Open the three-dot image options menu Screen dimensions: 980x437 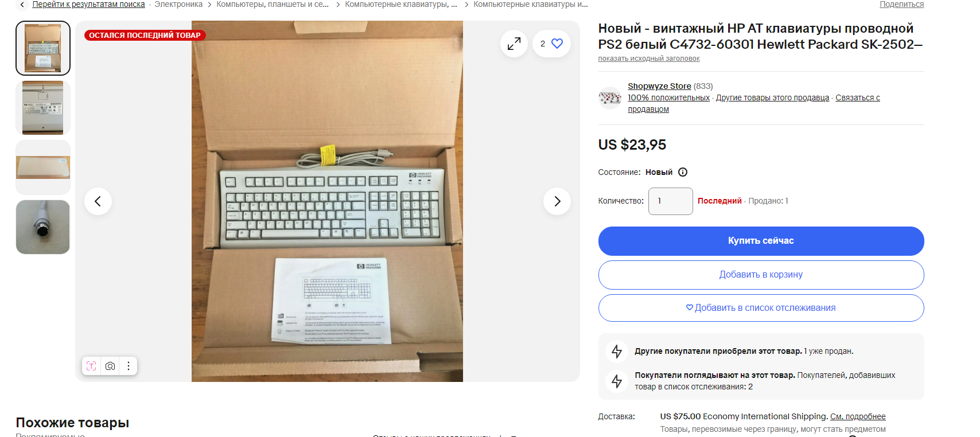129,366
